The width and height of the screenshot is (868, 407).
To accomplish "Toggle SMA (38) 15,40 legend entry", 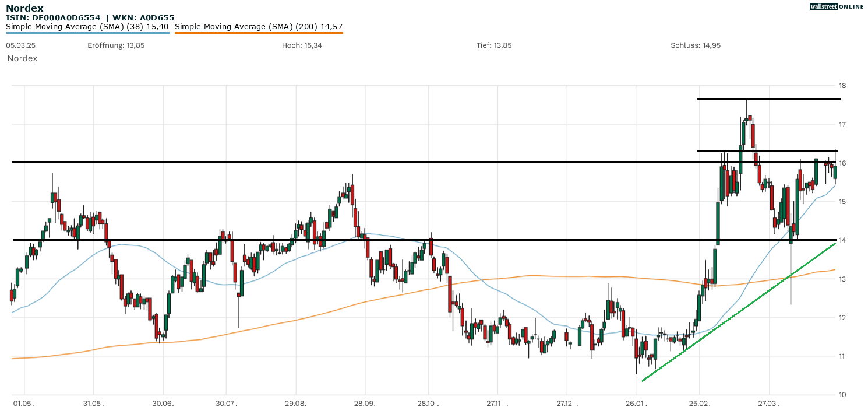I will [87, 26].
